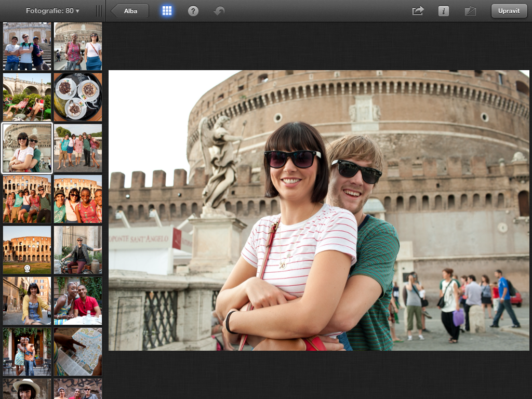Select the three people on steps thumbnail

pos(27,47)
